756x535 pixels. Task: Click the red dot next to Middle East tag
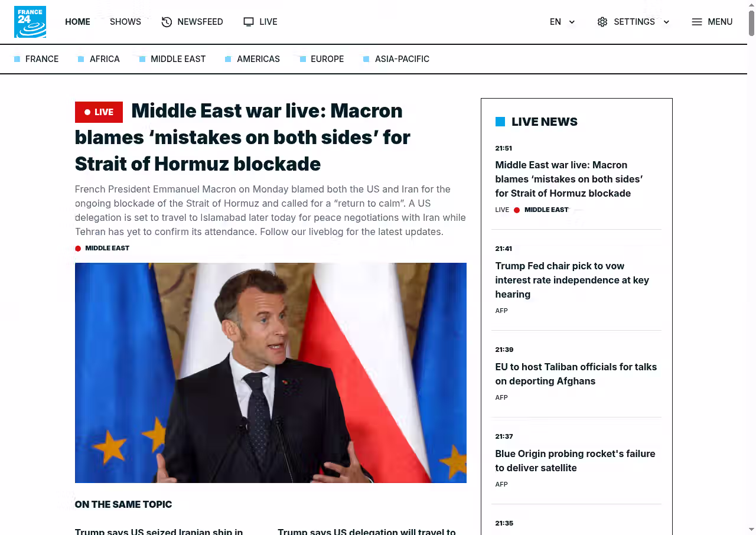[78, 249]
